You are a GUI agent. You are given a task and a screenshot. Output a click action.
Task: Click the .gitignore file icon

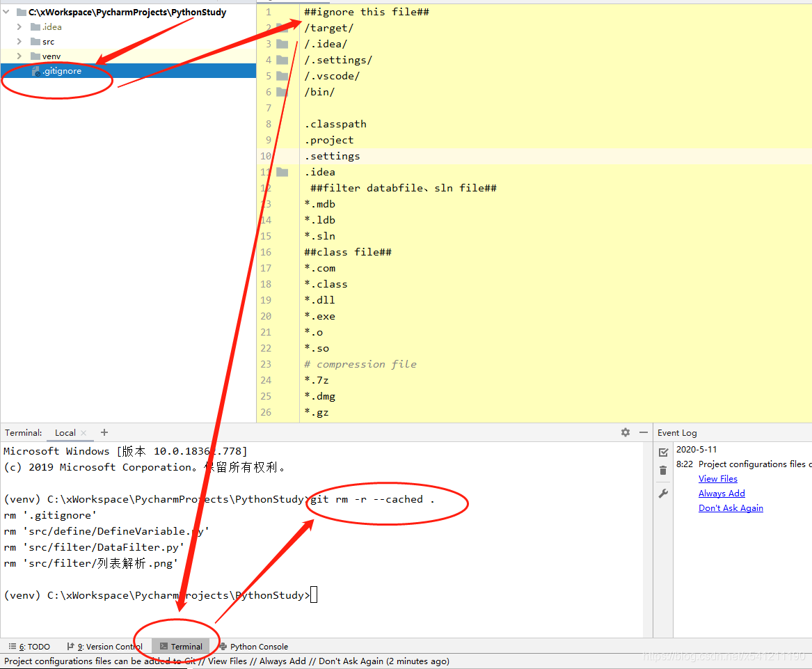[35, 71]
